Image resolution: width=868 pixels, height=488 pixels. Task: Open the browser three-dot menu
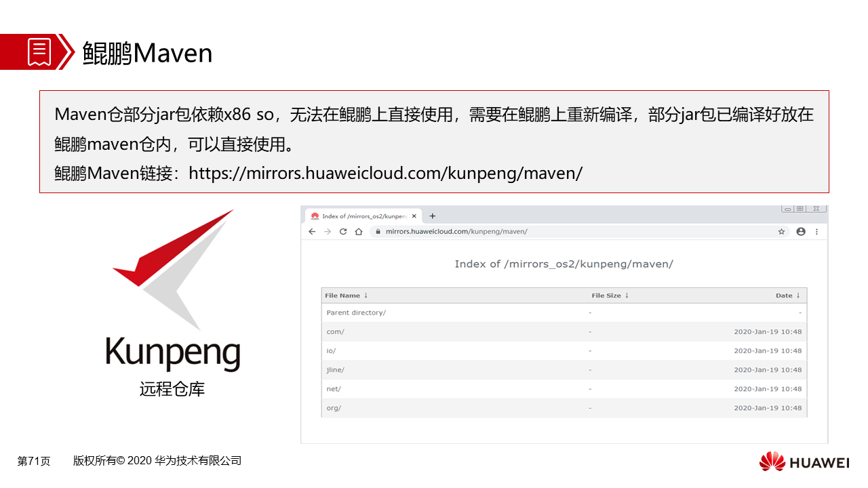click(816, 232)
